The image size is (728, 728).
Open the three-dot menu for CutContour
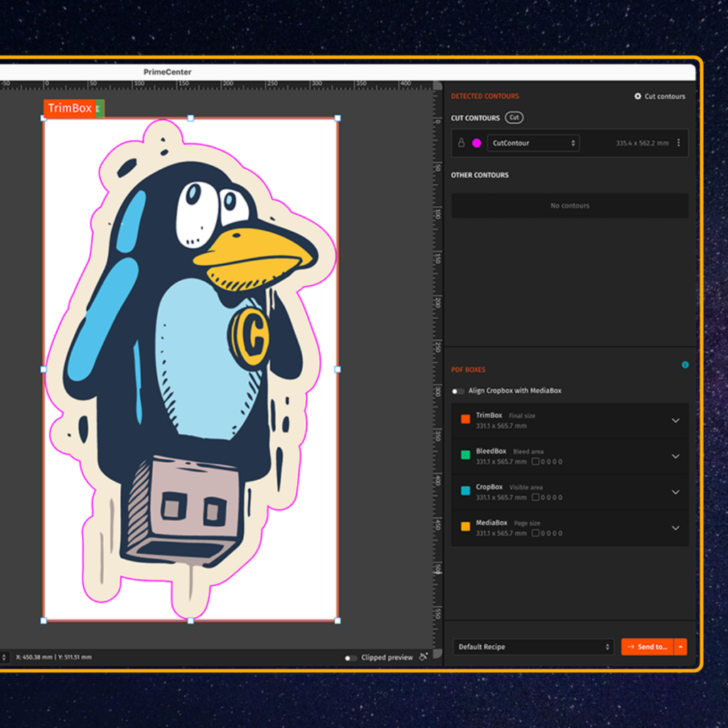tap(678, 143)
